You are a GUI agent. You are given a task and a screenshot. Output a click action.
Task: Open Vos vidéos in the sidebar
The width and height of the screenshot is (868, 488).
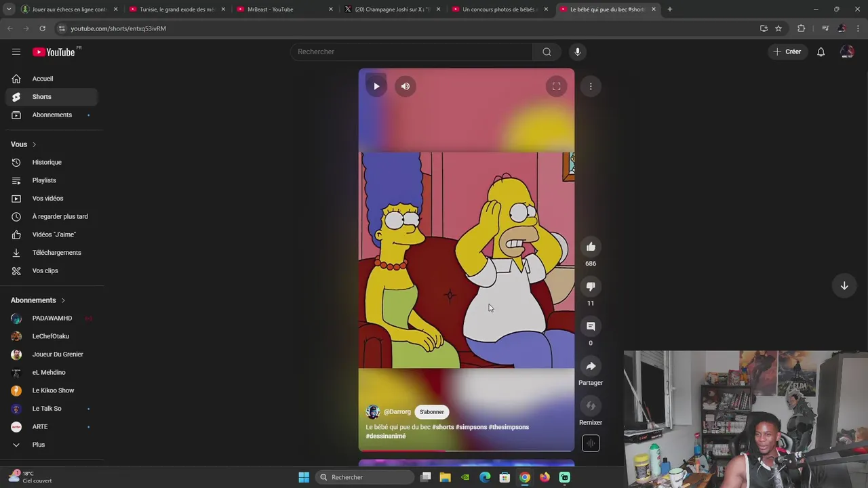coord(52,198)
